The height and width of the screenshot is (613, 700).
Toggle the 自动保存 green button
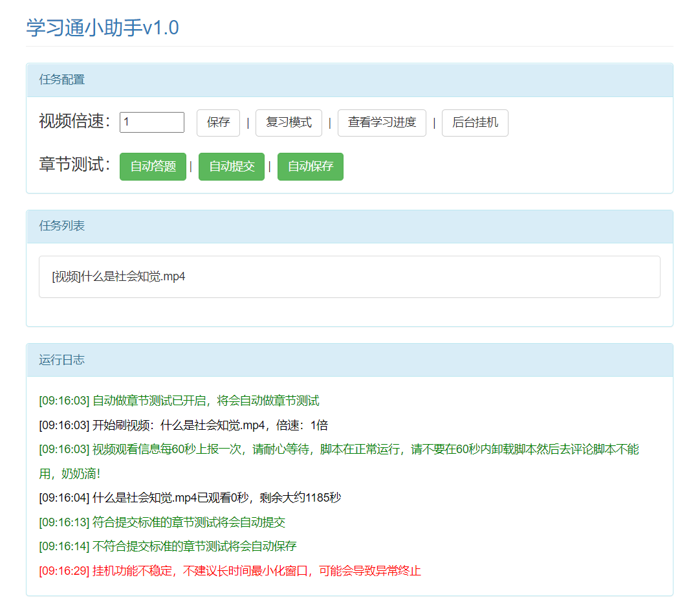coord(311,166)
